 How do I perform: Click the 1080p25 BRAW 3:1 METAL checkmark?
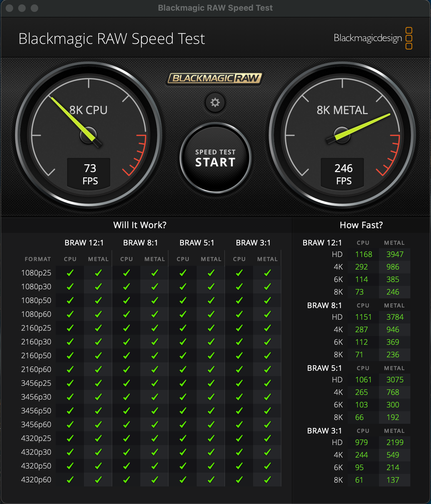pos(267,273)
